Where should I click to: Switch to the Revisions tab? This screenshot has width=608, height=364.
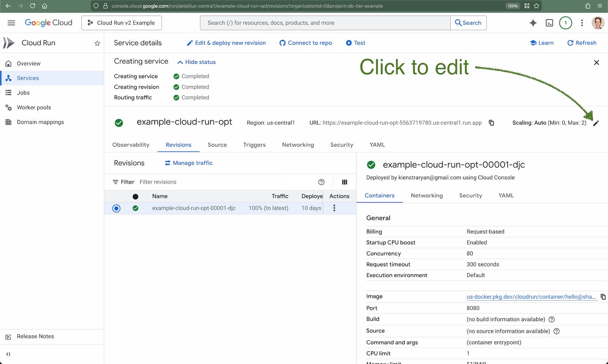coord(179,145)
